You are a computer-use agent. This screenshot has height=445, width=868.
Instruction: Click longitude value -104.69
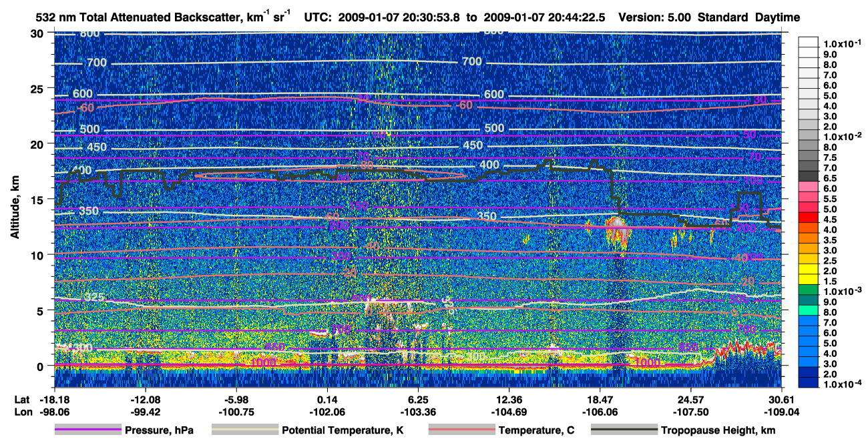(x=509, y=412)
